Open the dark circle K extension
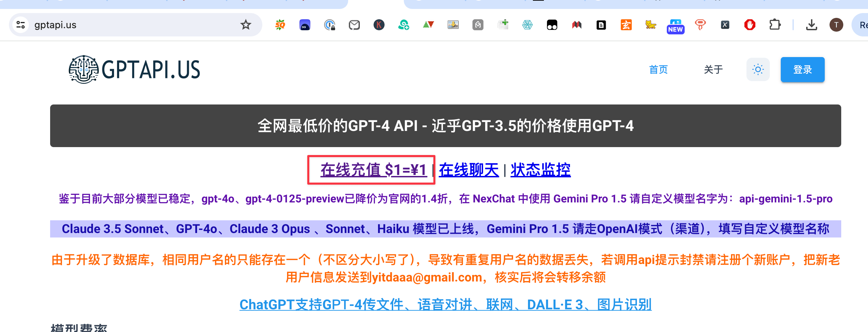This screenshot has height=332, width=868. click(379, 25)
